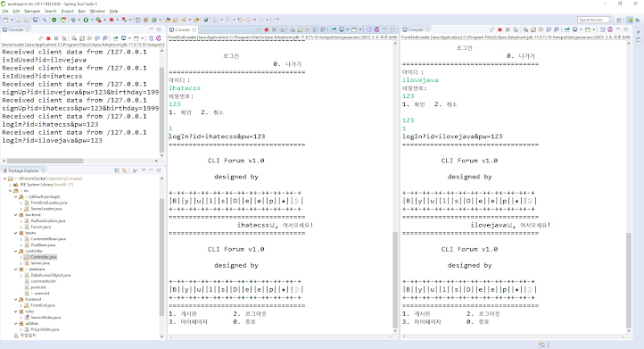Toggle Show Console on Standard Error in right console
644x349 pixels.
[557, 29]
